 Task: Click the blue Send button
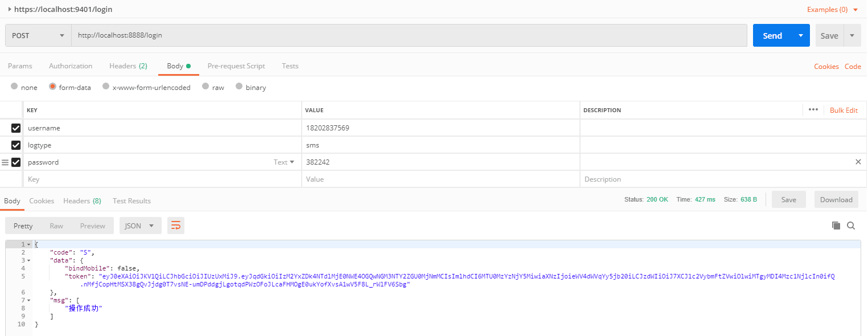pyautogui.click(x=772, y=35)
